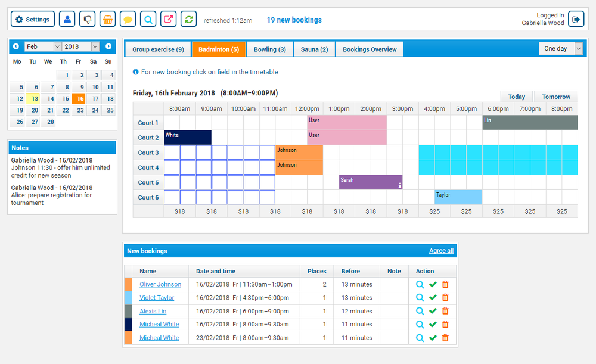Approve Oliver Johnson's booking with green checkmark

[432, 284]
